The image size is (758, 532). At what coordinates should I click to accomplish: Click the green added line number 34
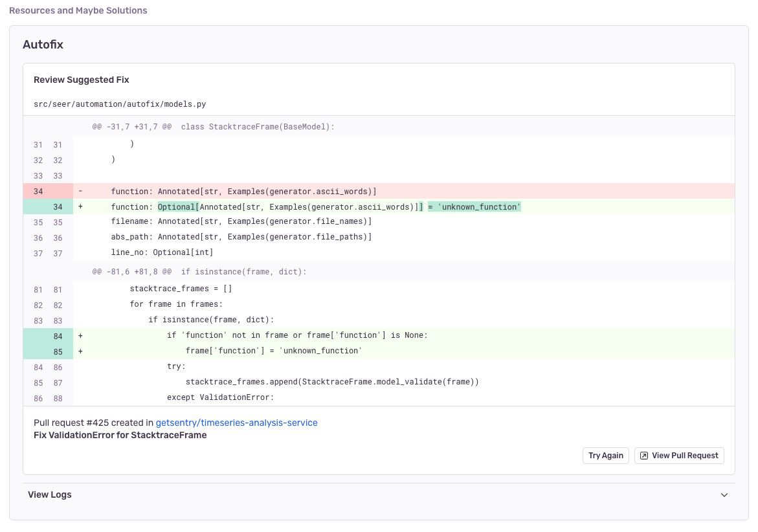pos(58,207)
